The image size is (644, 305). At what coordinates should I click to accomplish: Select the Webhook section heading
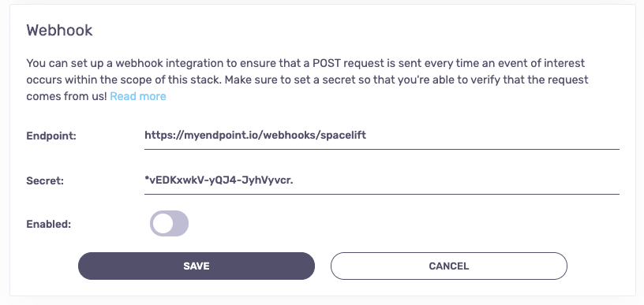click(59, 30)
